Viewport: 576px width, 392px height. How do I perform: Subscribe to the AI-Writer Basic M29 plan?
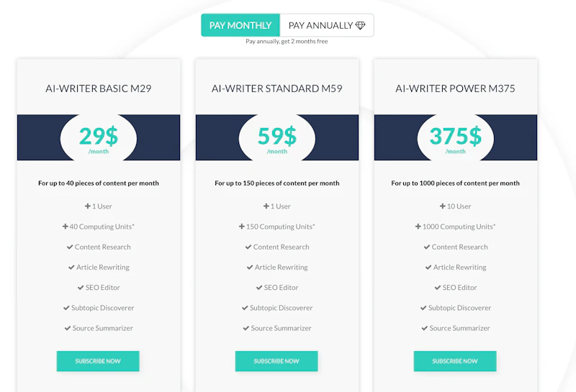(x=98, y=361)
